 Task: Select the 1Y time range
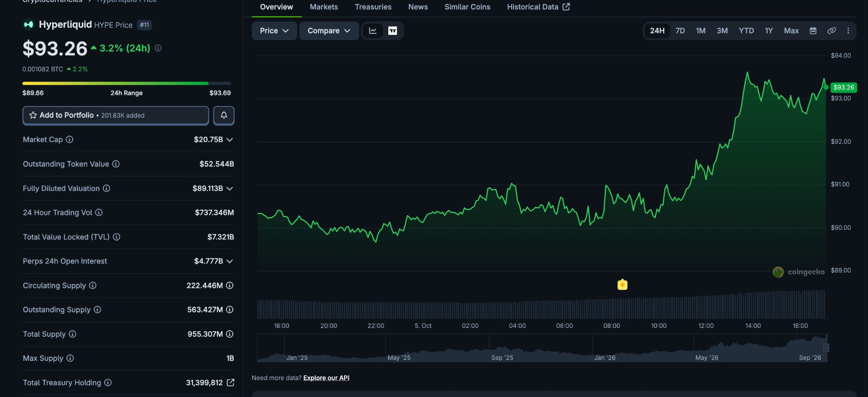point(769,31)
